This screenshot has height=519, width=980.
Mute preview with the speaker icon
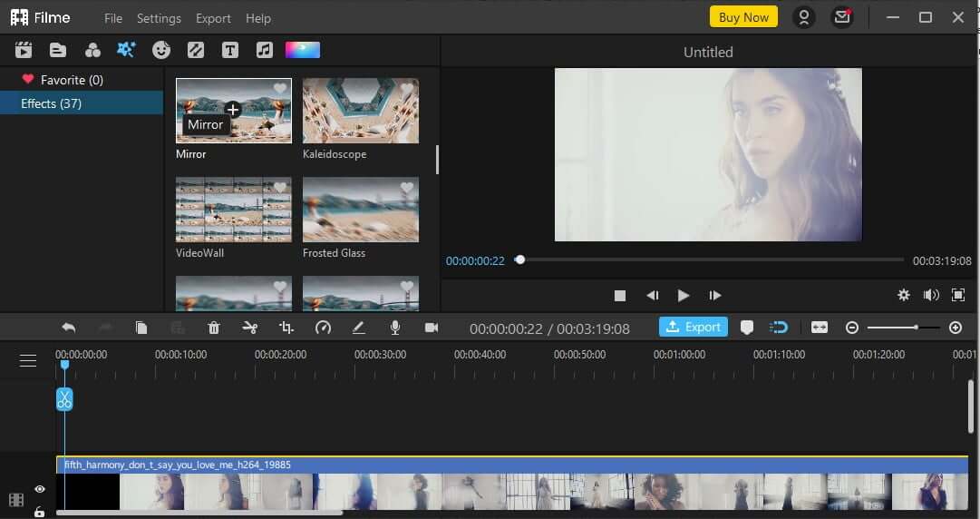[x=931, y=295]
